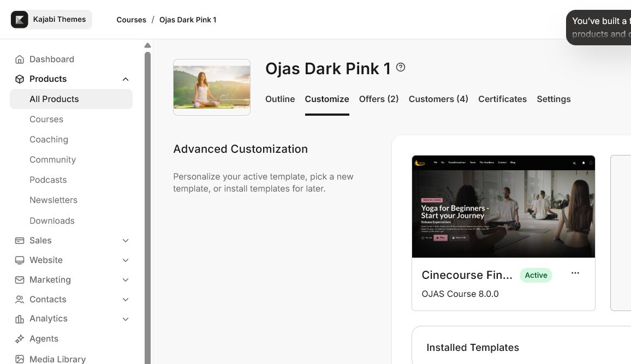Open the Dashboard home icon

(x=19, y=59)
